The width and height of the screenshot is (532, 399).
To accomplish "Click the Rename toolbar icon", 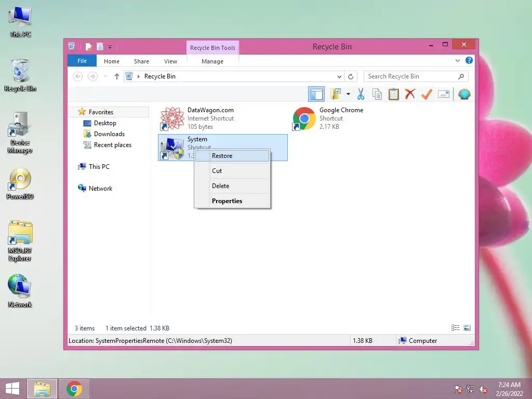I will pyautogui.click(x=444, y=94).
